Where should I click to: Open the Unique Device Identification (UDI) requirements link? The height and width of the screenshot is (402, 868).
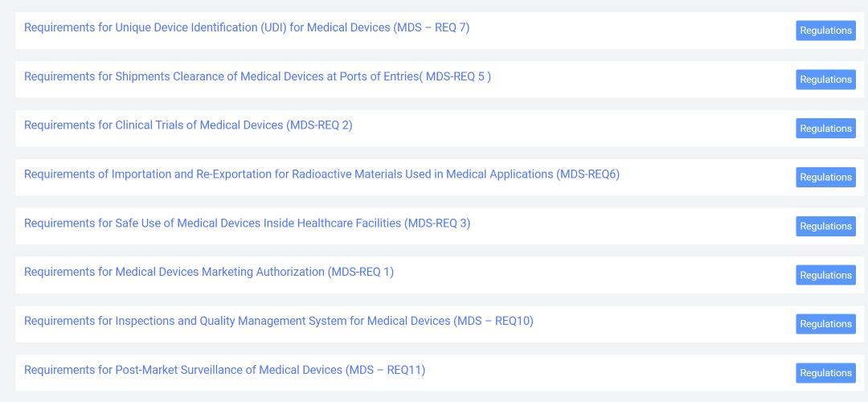(247, 27)
